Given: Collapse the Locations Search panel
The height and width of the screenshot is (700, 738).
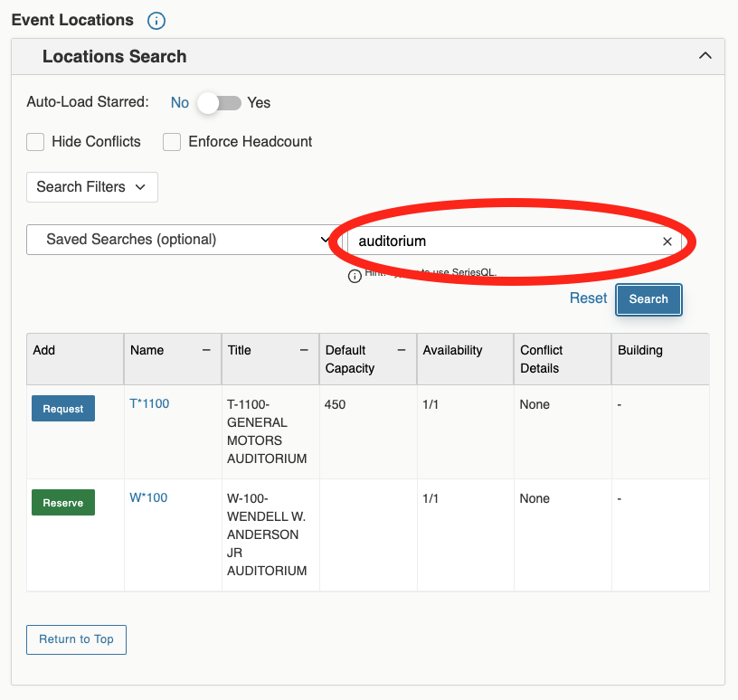Looking at the screenshot, I should click(705, 55).
